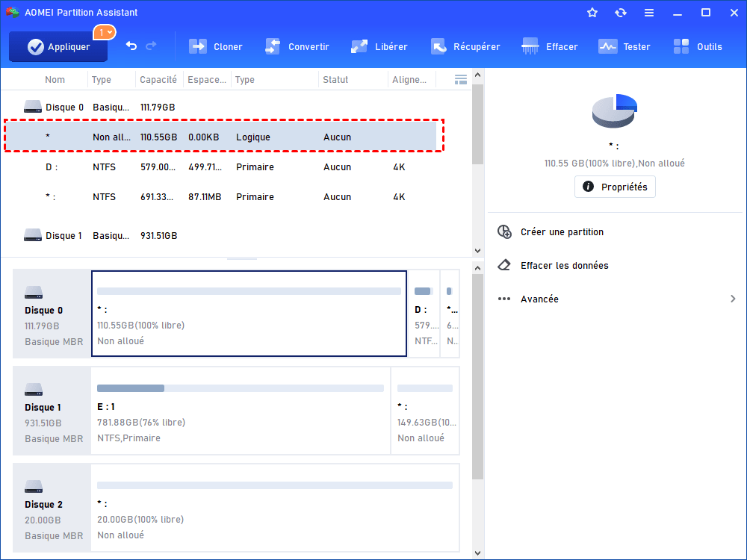Sort by the Nom column header
Image resolution: width=747 pixels, height=560 pixels.
coord(55,80)
